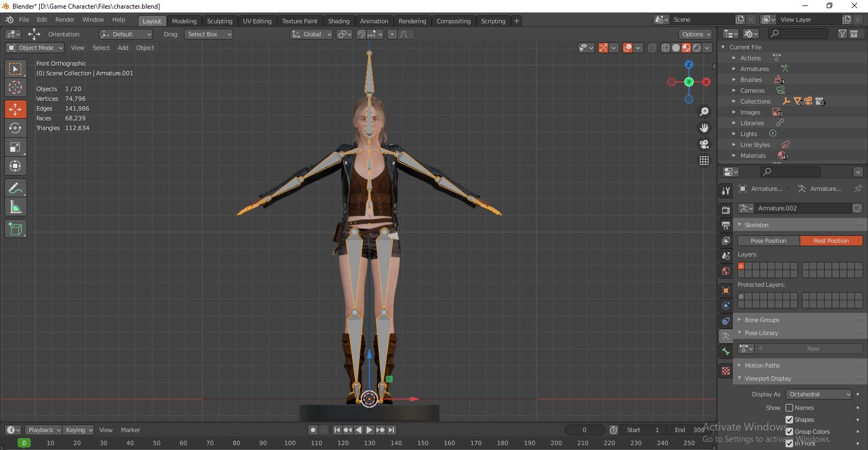Enable the Names checkbox
The height and width of the screenshot is (450, 868).
point(789,408)
